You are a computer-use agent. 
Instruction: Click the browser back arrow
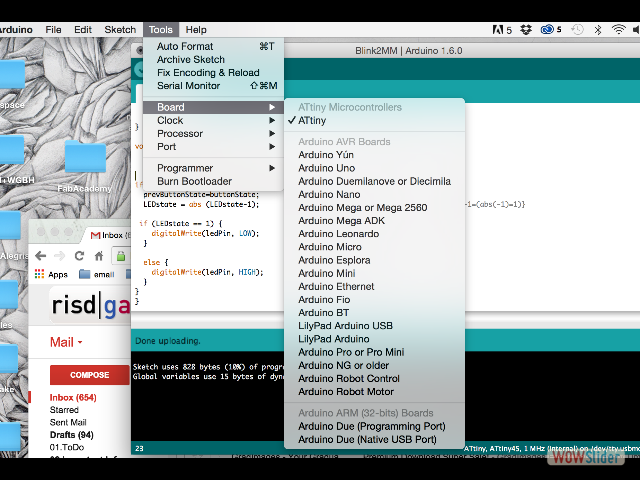40,256
